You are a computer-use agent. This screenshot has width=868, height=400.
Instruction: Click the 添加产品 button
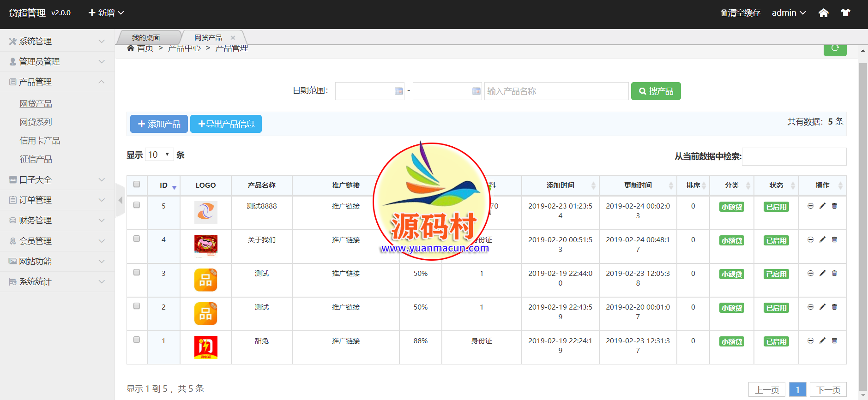159,124
